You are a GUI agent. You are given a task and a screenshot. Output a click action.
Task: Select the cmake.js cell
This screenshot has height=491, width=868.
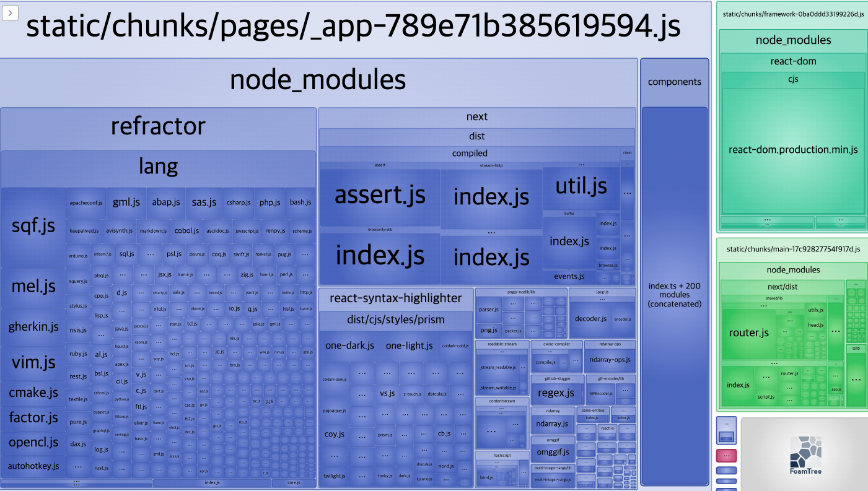33,393
